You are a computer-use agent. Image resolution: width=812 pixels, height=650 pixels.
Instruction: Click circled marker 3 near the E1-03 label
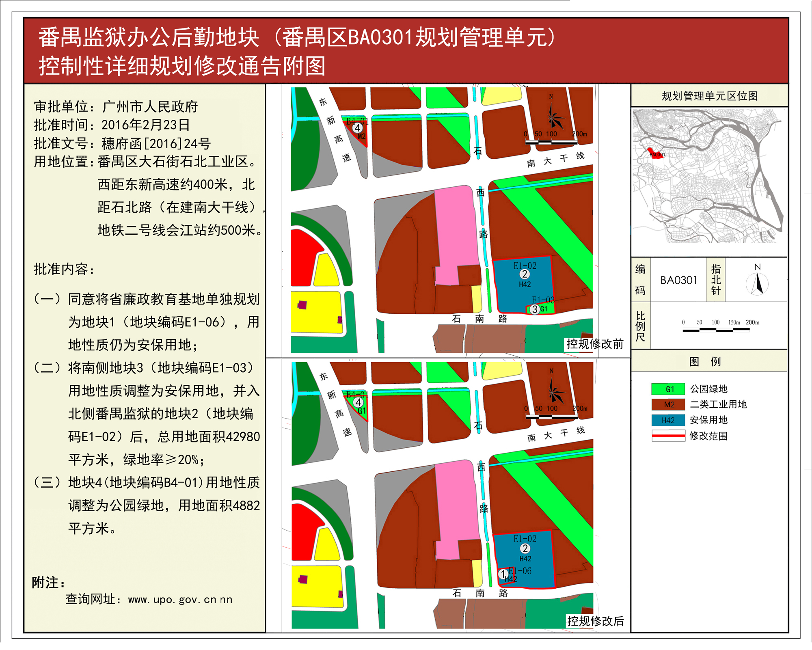pos(535,309)
